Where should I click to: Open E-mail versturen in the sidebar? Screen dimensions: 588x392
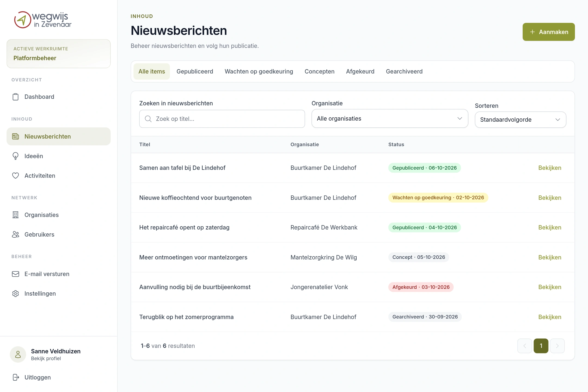point(59,274)
